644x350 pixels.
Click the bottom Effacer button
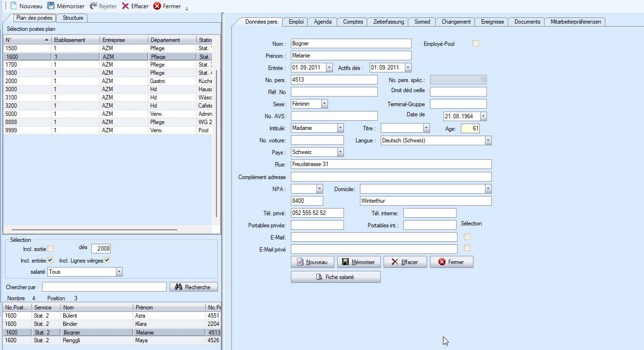click(405, 262)
